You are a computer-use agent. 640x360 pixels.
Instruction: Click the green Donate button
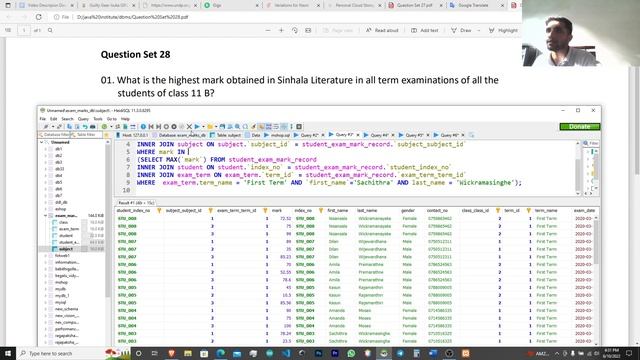(580, 127)
